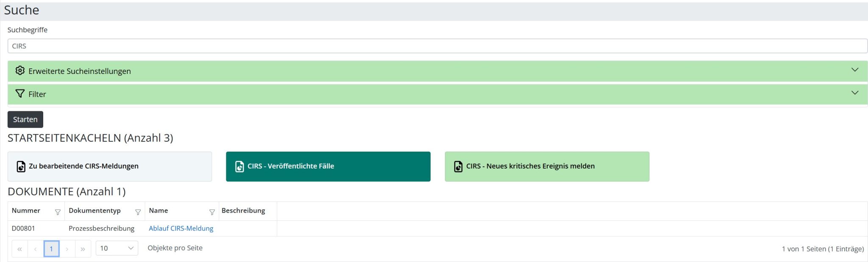Image resolution: width=868 pixels, height=262 pixels.
Task: Go to the previous results page
Action: [36, 249]
